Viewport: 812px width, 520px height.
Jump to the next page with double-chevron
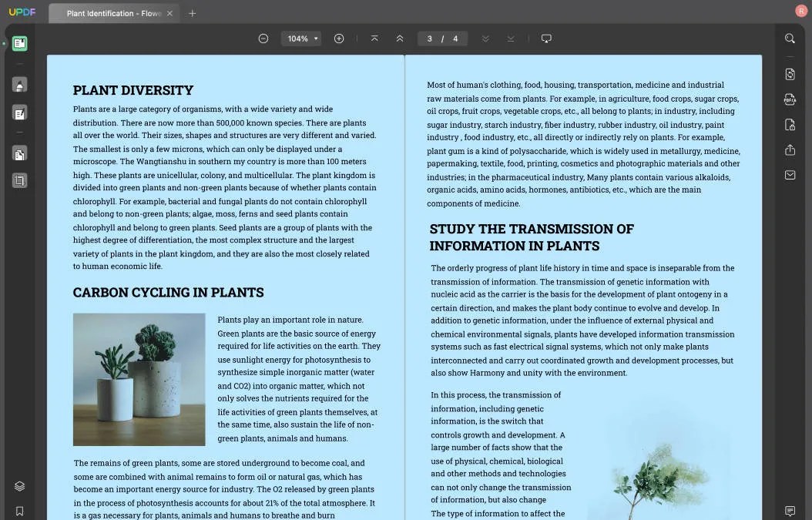tap(486, 38)
